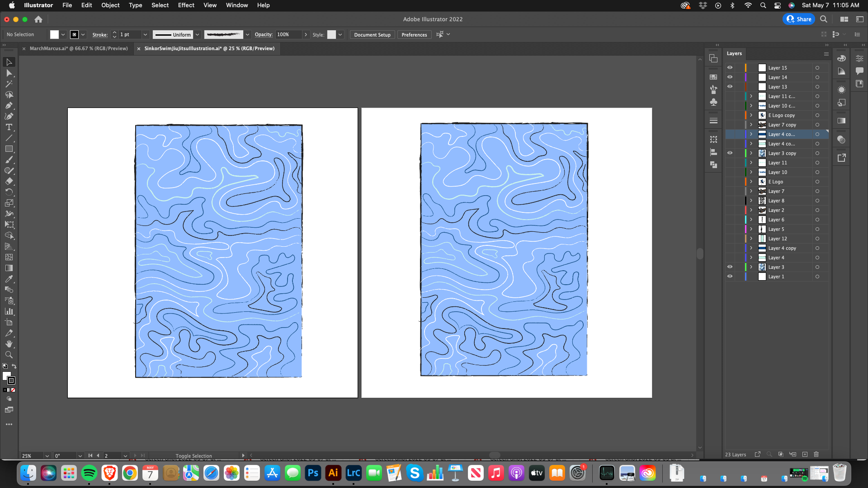Viewport: 868px width, 488px height.
Task: Switch to MarchMarcus.ai document tab
Action: point(79,48)
